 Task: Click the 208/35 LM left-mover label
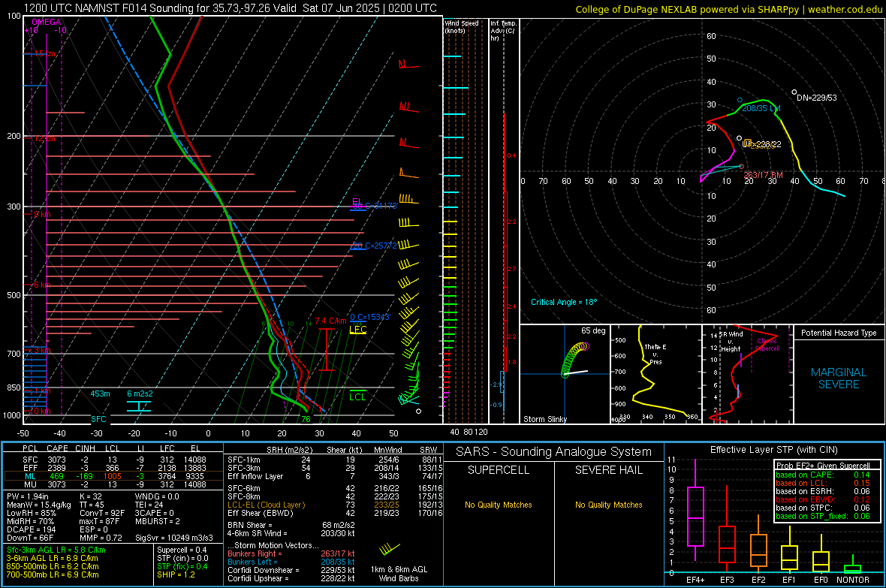coord(761,108)
